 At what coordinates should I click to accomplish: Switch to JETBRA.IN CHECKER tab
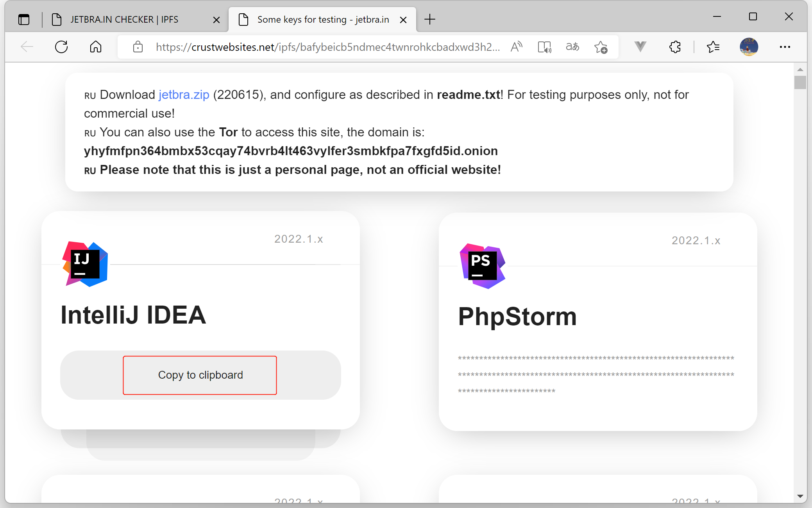(x=124, y=20)
